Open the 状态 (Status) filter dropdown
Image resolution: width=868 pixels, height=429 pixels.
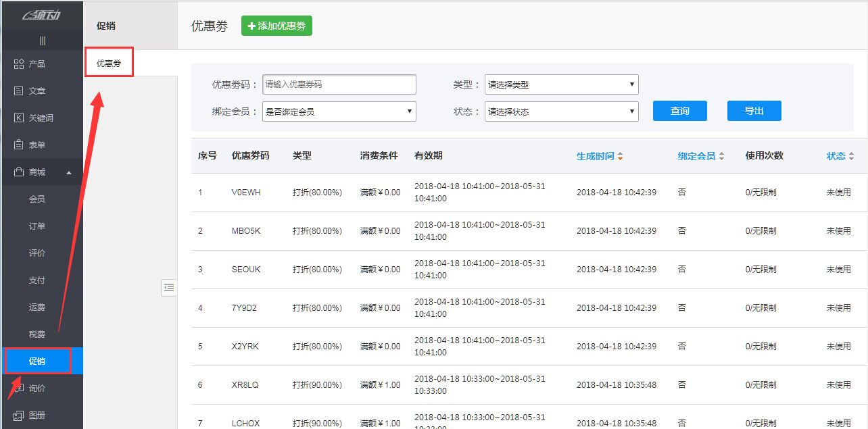560,111
